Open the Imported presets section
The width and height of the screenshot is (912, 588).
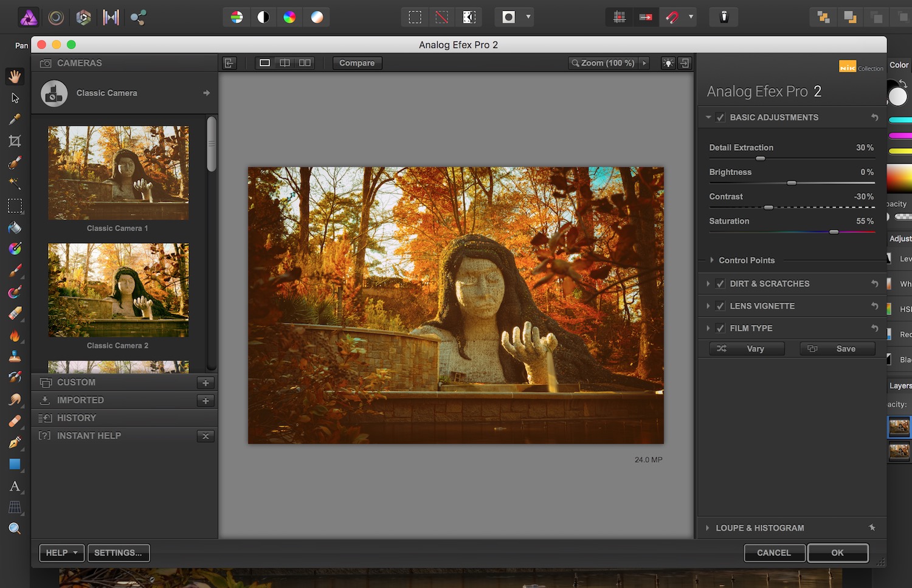(x=80, y=400)
